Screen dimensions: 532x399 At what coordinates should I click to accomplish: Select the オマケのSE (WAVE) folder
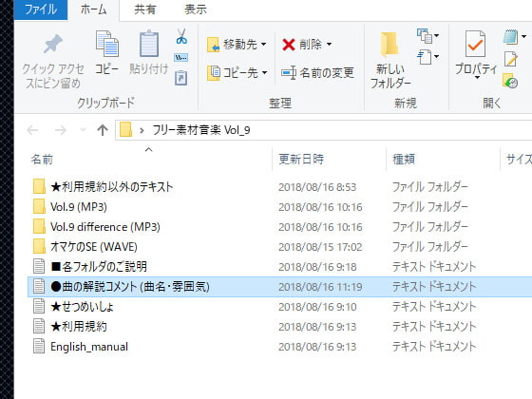point(94,247)
